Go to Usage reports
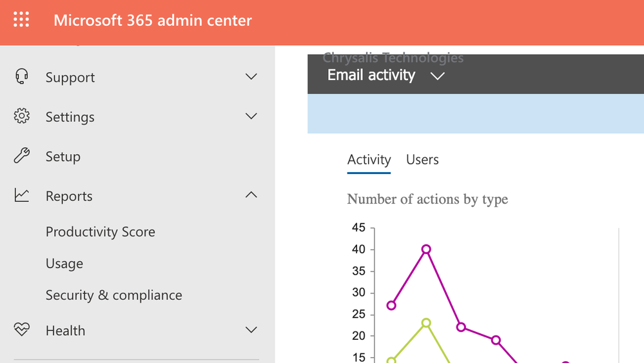The width and height of the screenshot is (644, 363). (x=64, y=263)
